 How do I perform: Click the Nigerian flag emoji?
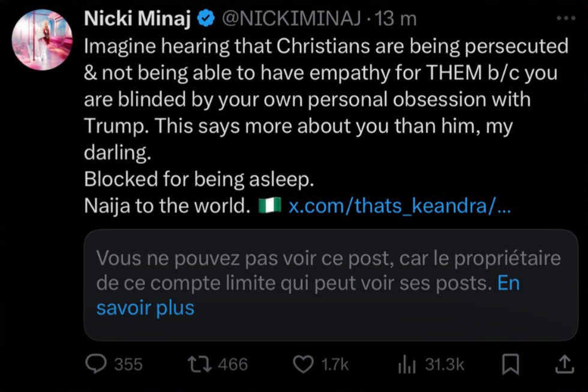click(x=270, y=206)
